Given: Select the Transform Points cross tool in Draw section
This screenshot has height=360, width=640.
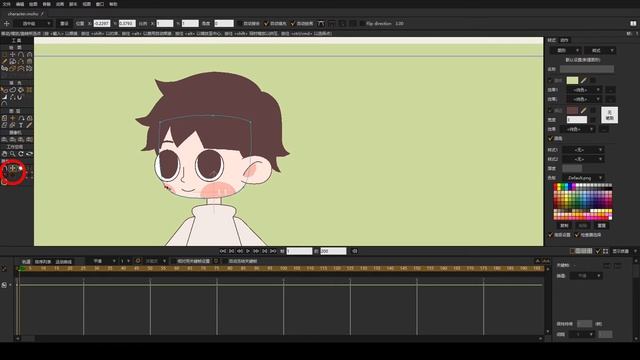Looking at the screenshot, I should click(13, 54).
